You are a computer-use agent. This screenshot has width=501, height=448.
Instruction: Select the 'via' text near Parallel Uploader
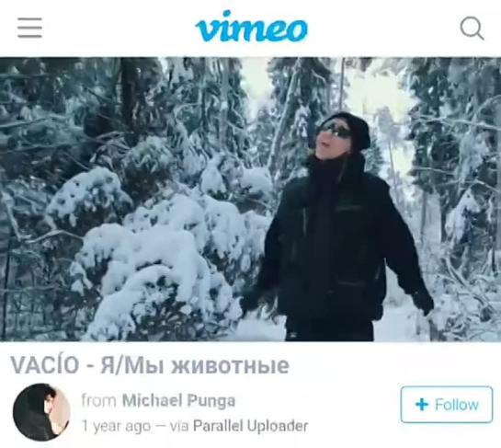point(179,426)
